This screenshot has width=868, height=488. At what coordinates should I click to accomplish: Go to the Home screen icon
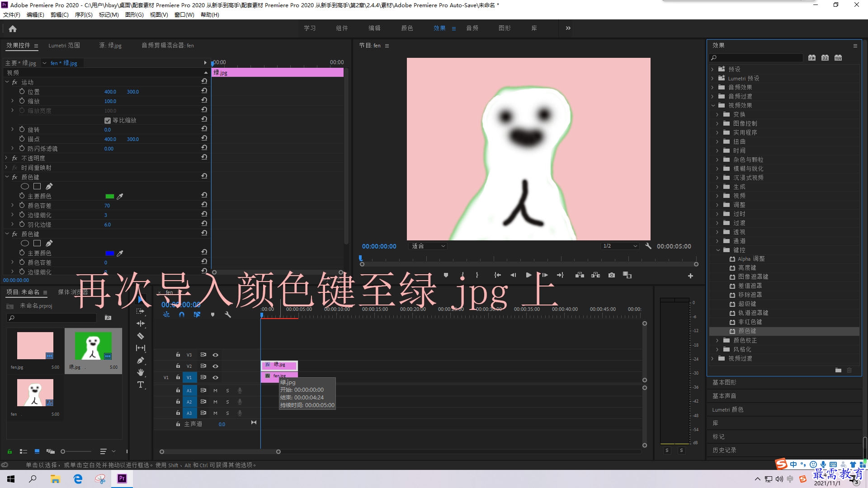click(13, 28)
